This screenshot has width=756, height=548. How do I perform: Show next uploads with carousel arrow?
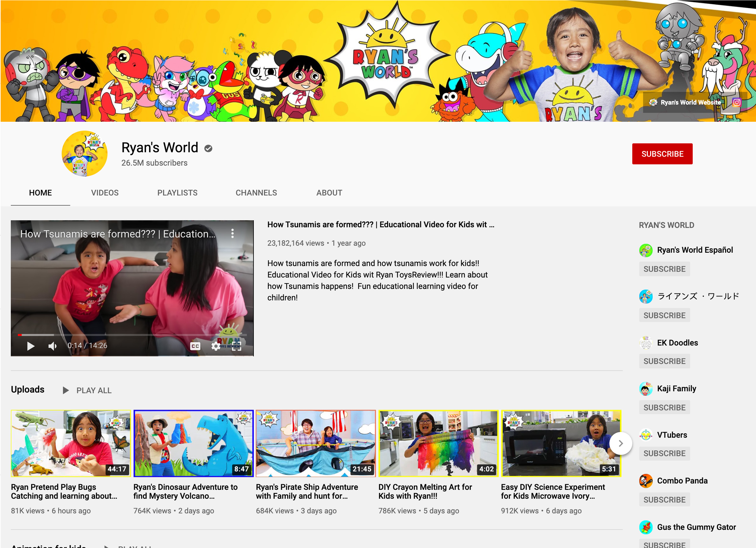[x=620, y=443]
